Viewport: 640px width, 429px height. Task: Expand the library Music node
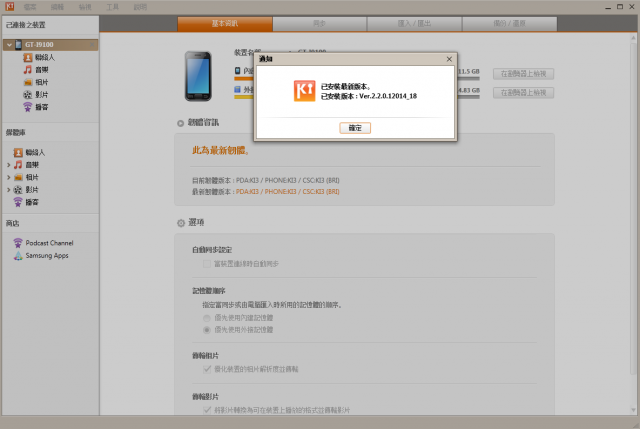(8, 165)
